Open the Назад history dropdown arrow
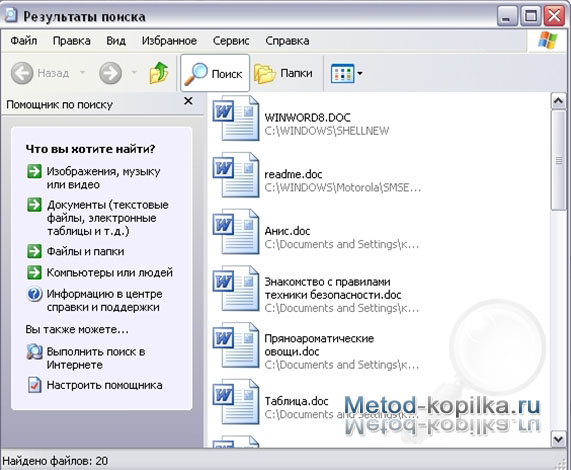Viewport: 571px width, 470px height. [83, 72]
